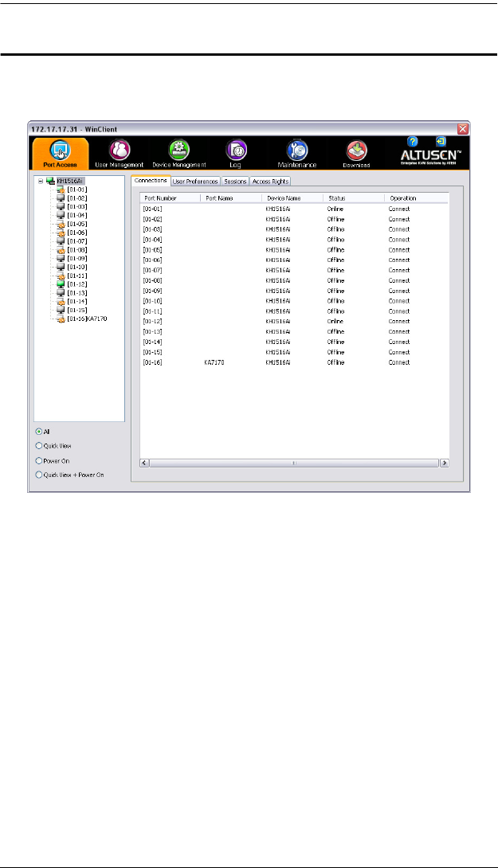Click port icon for [01-08] in tree

coord(61,250)
